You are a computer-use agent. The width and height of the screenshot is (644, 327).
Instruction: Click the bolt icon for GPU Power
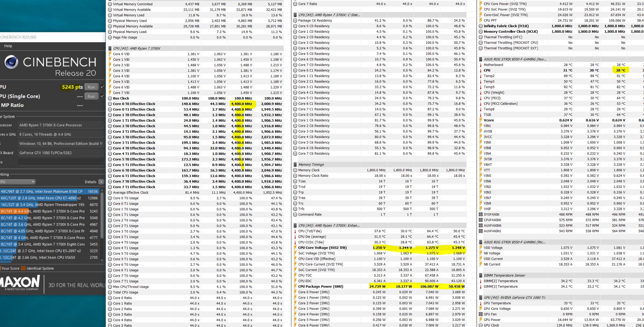pyautogui.click(x=481, y=320)
